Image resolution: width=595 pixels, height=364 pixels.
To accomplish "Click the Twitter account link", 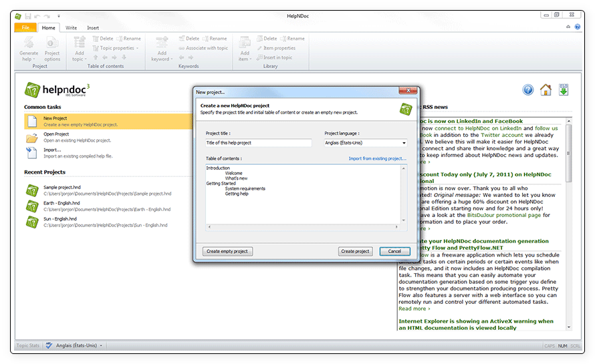I will (502, 135).
